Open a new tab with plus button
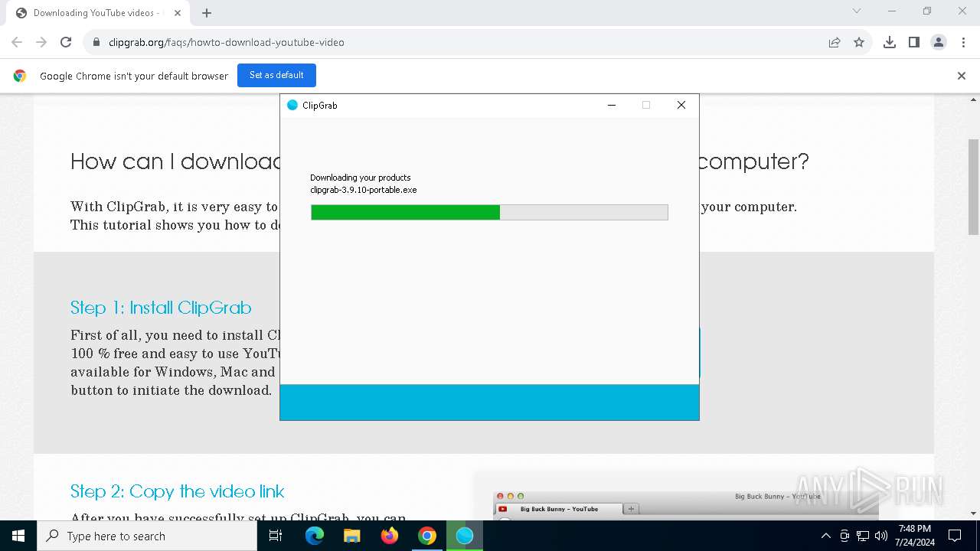Image resolution: width=980 pixels, height=551 pixels. pyautogui.click(x=207, y=13)
